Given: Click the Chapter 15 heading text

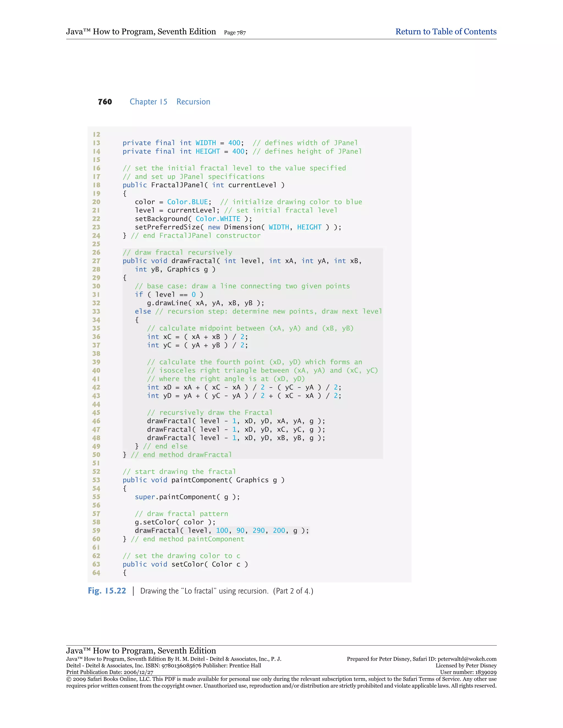Looking at the screenshot, I should click(148, 102).
